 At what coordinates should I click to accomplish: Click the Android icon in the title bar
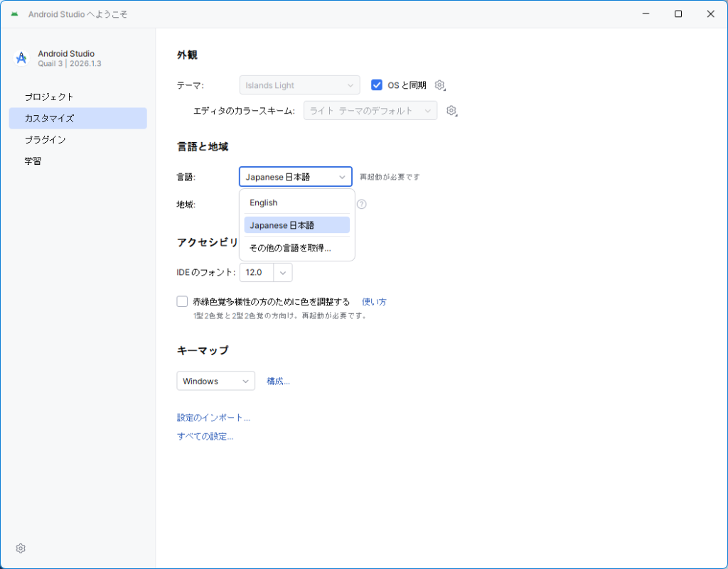click(x=14, y=14)
